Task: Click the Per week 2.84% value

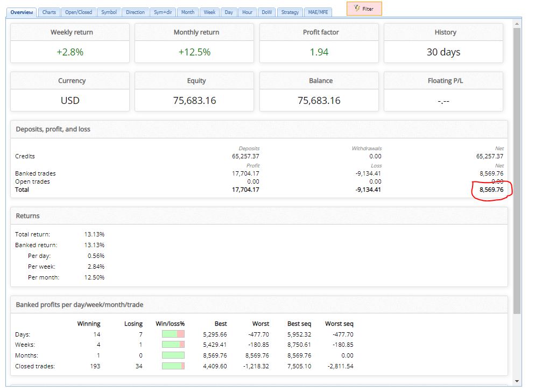Action: [96, 267]
